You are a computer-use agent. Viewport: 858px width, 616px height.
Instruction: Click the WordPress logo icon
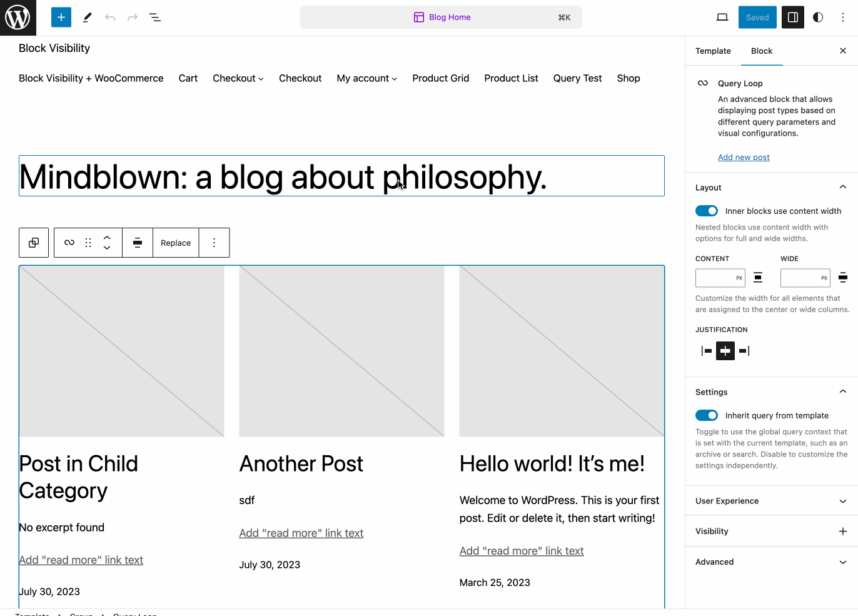[18, 18]
